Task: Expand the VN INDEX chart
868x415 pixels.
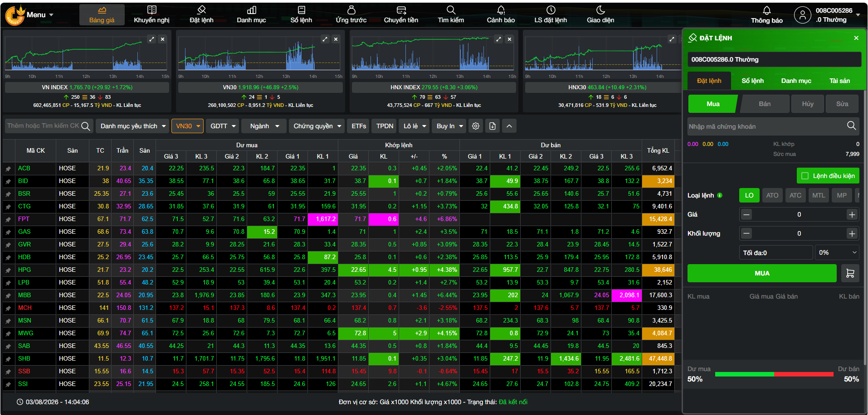Action: click(x=151, y=39)
